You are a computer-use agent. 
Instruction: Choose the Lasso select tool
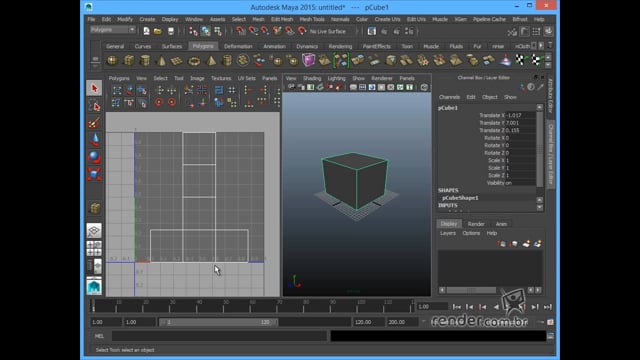[x=94, y=106]
